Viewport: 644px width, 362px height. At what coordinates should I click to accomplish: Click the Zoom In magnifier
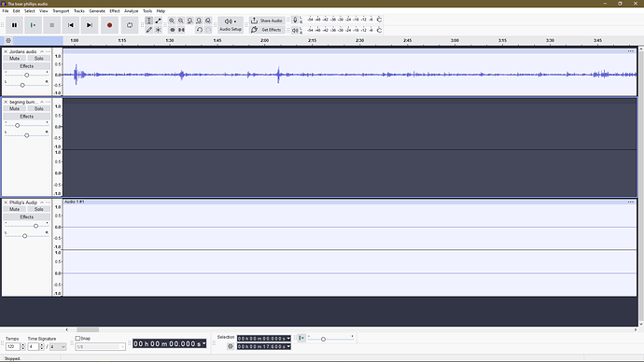pyautogui.click(x=172, y=21)
